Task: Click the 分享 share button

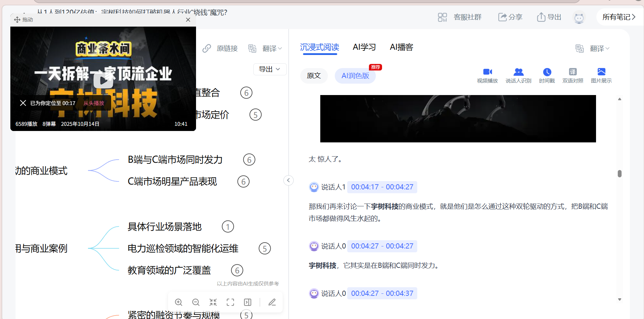Action: pos(510,17)
